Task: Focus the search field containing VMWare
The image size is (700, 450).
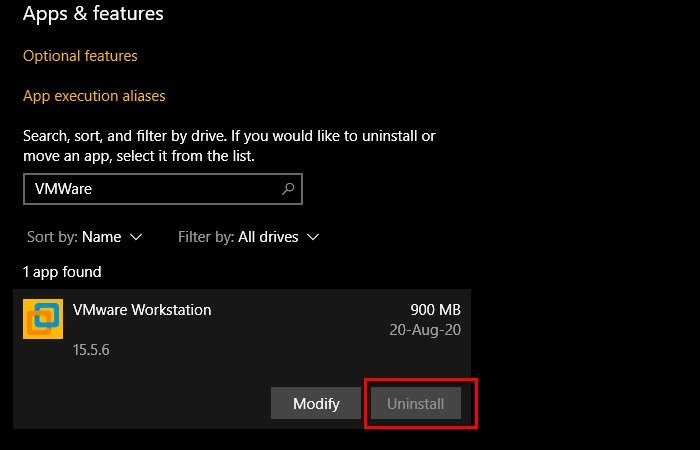Action: [150, 188]
